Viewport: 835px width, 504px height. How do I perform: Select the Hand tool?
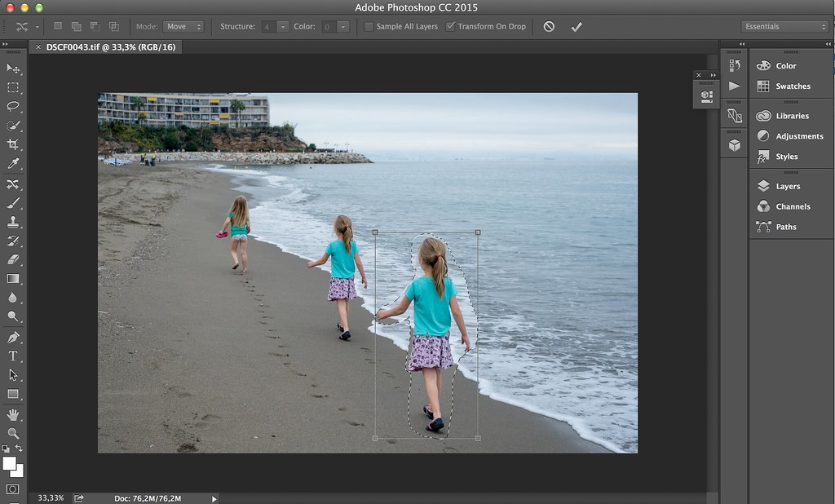tap(13, 414)
